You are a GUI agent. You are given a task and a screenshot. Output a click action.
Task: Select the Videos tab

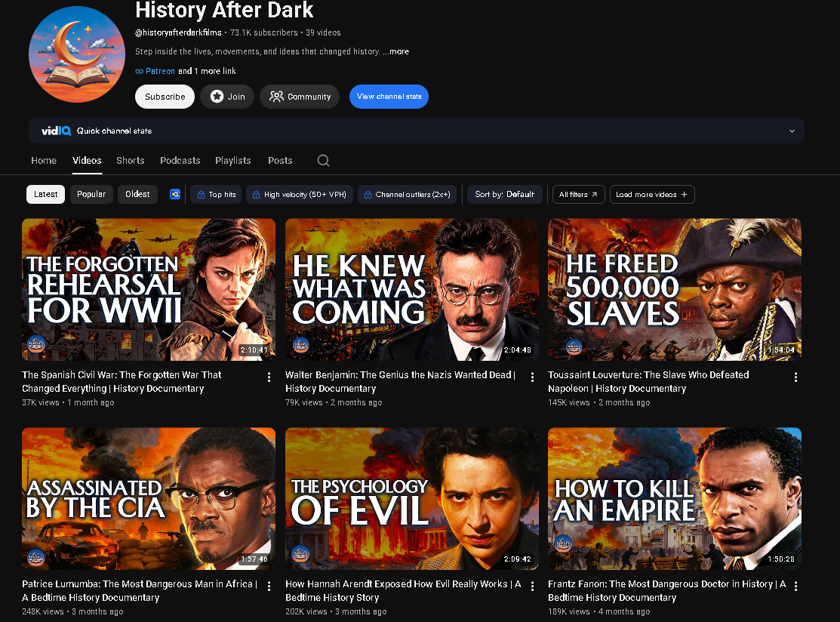[x=87, y=160]
